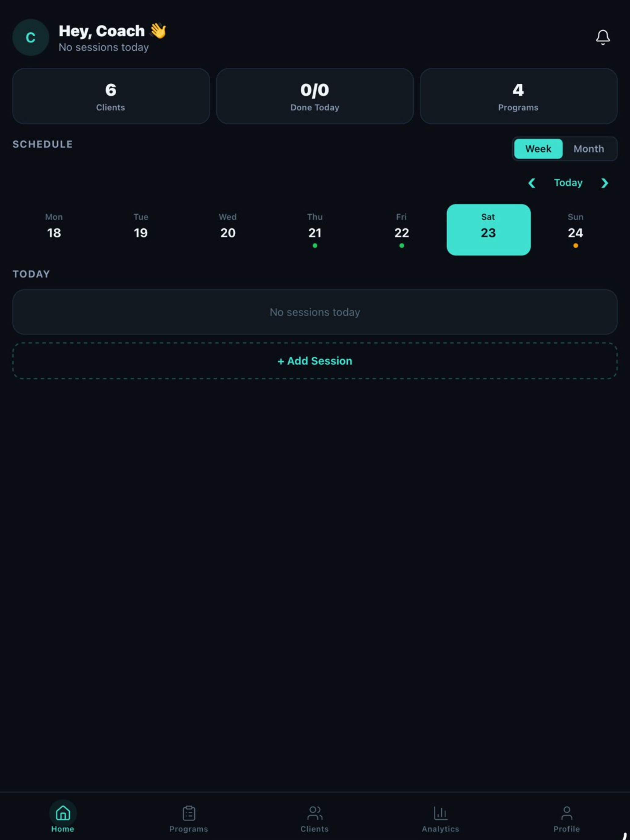630x840 pixels.
Task: Open the 4 Programs stat card
Action: coord(518,96)
